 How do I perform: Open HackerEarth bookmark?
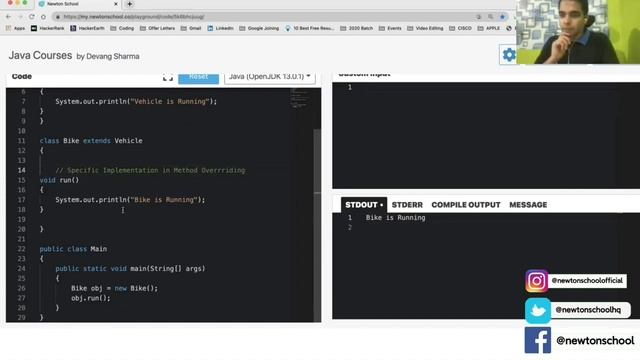(x=87, y=28)
